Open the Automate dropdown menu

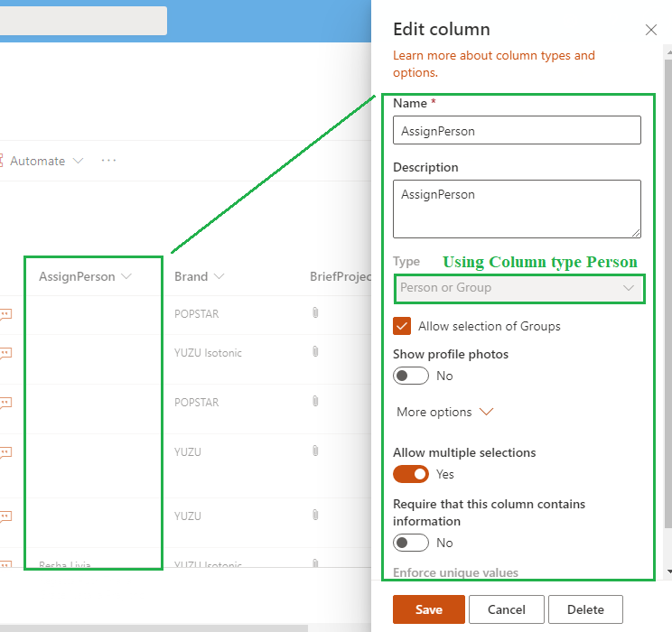pos(45,161)
